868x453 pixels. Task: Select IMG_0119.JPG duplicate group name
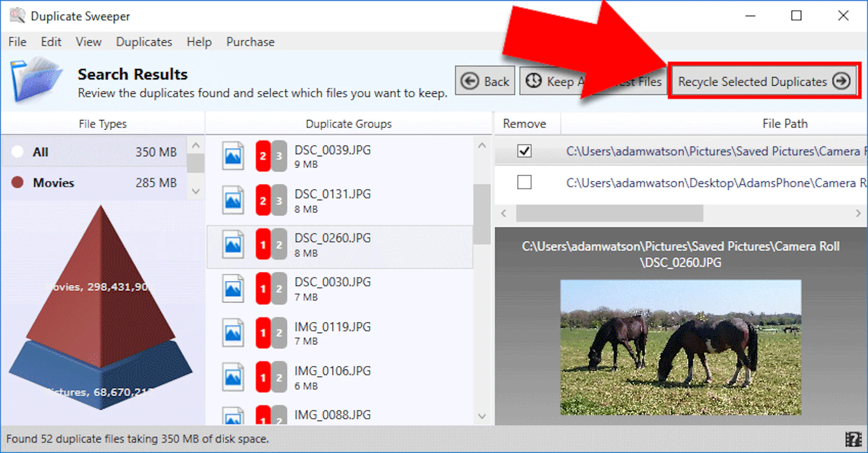point(333,327)
